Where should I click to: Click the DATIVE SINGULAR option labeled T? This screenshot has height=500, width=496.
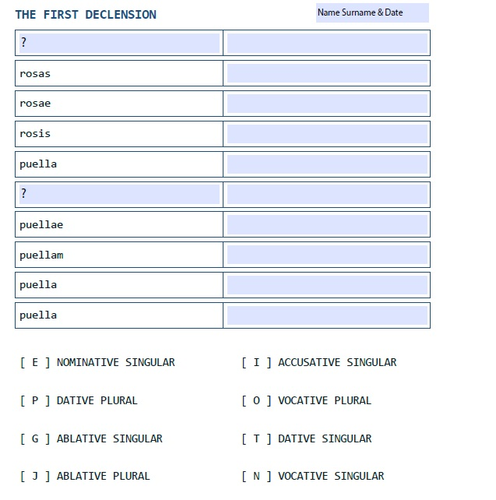point(306,439)
